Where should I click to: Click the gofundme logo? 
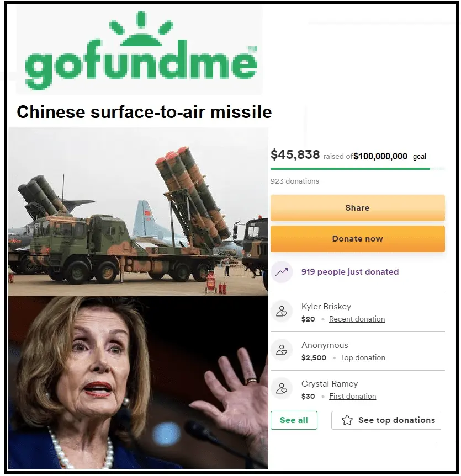(141, 51)
